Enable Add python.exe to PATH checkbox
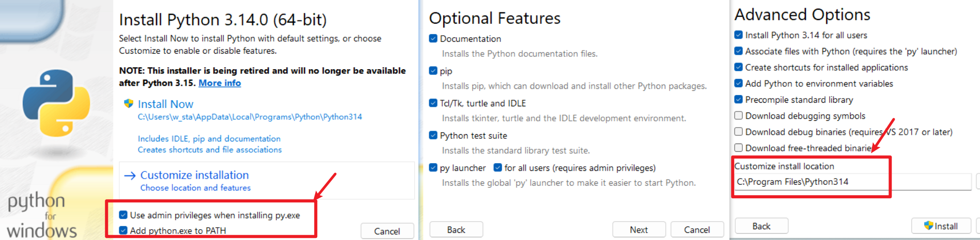Image resolution: width=980 pixels, height=240 pixels. (x=123, y=230)
